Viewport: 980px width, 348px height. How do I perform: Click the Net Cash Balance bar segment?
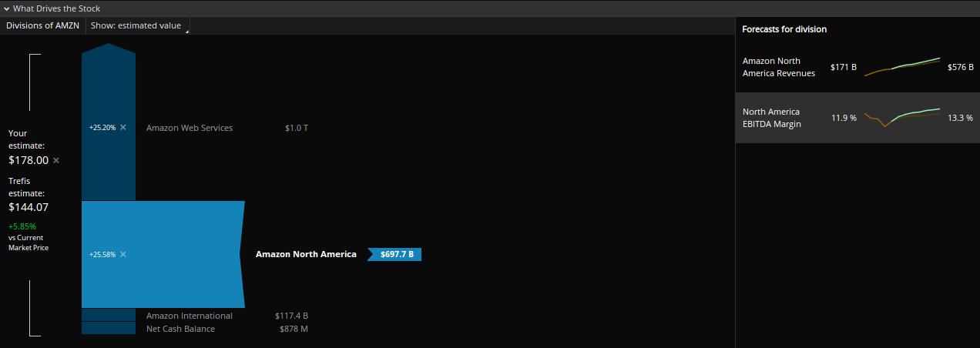point(109,328)
